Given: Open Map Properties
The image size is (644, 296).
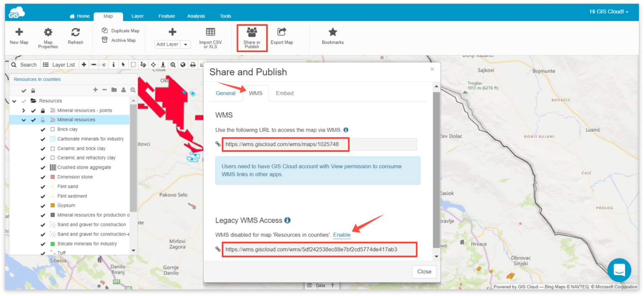Looking at the screenshot, I should click(x=47, y=38).
